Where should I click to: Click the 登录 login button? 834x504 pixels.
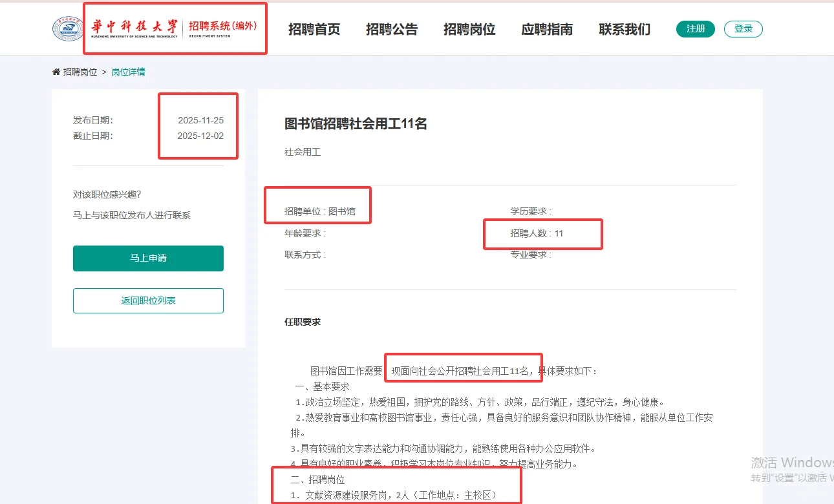743,29
